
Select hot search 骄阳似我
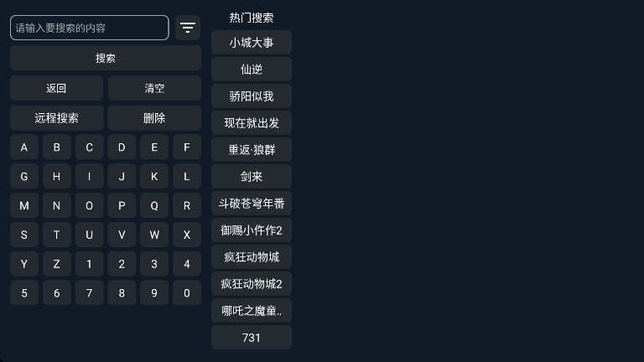[252, 96]
